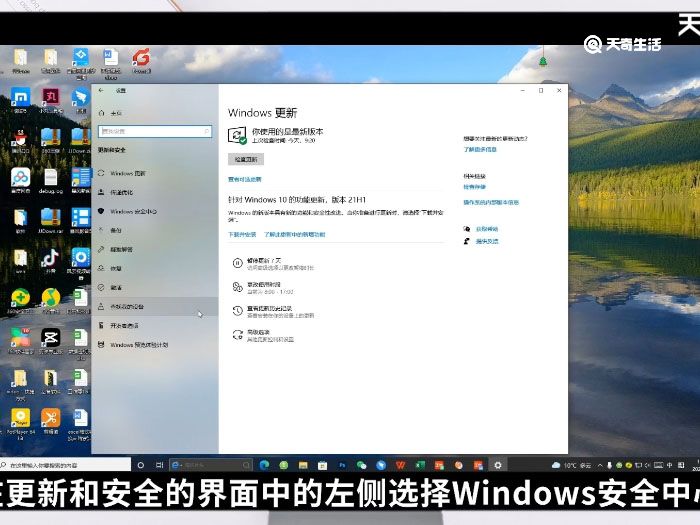
Task: Open 疑难解答 in the sidebar
Action: (x=155, y=249)
